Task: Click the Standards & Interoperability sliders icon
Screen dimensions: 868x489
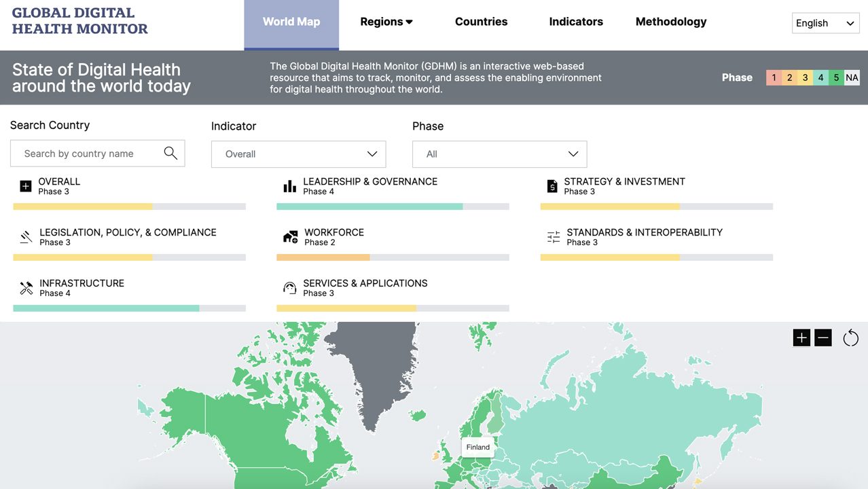Action: point(554,237)
